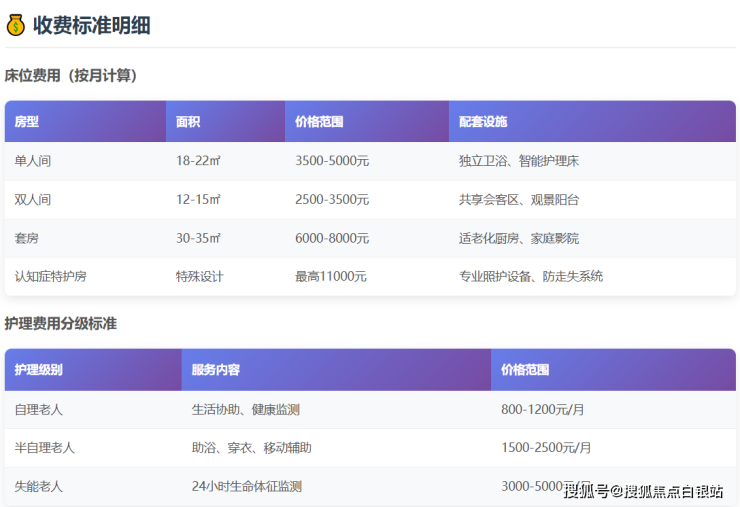Image resolution: width=740 pixels, height=507 pixels.
Task: Click the 配套设施 column header
Action: pos(483,122)
